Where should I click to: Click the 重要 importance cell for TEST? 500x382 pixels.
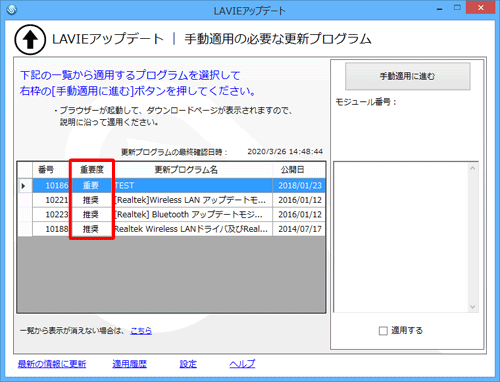click(91, 185)
